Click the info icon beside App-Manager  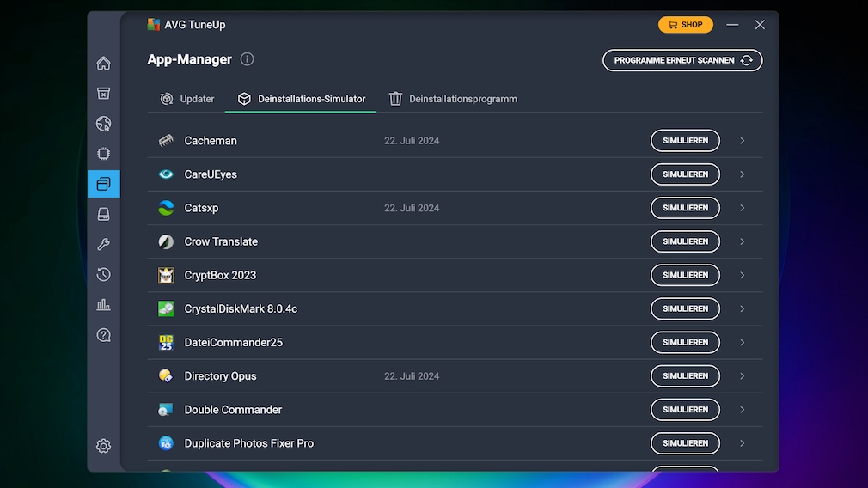coord(247,59)
